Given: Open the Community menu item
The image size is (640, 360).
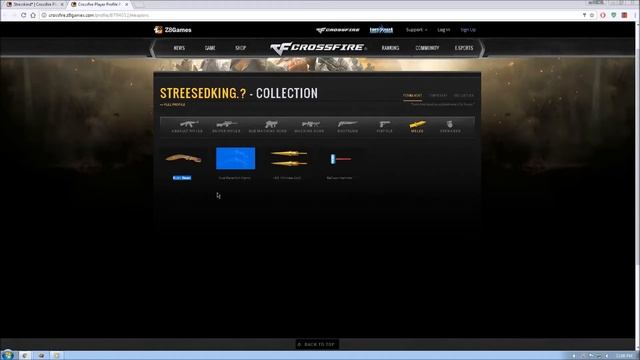Looking at the screenshot, I should click(427, 48).
